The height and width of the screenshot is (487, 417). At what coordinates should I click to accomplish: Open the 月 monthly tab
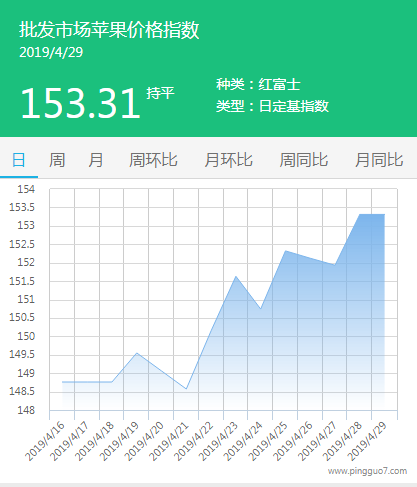(96, 160)
